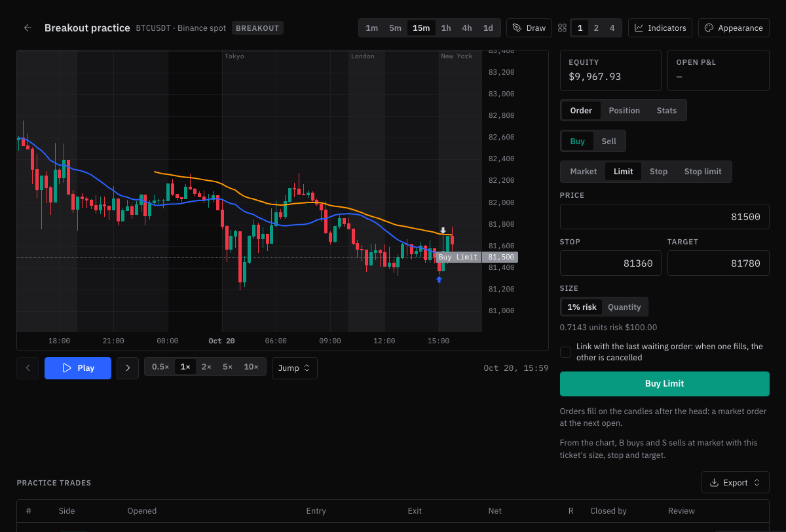
Task: Click the Tokyo session label
Action: [234, 56]
